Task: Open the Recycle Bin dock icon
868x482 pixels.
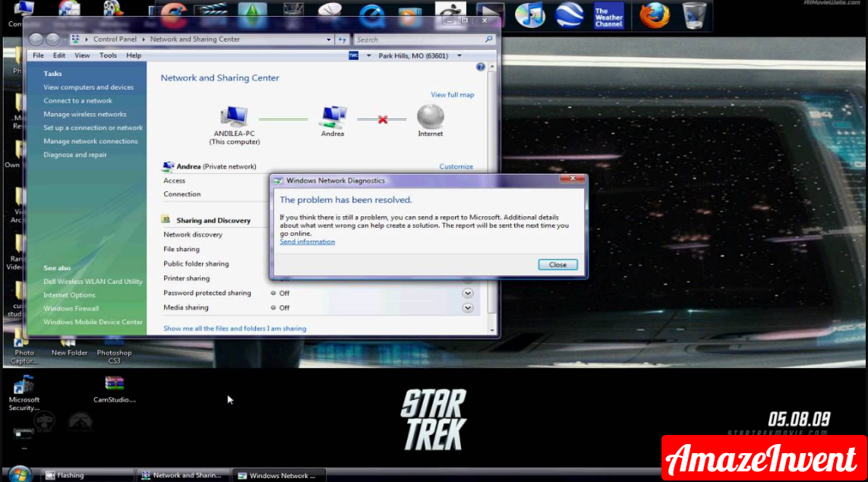Action: tap(693, 15)
